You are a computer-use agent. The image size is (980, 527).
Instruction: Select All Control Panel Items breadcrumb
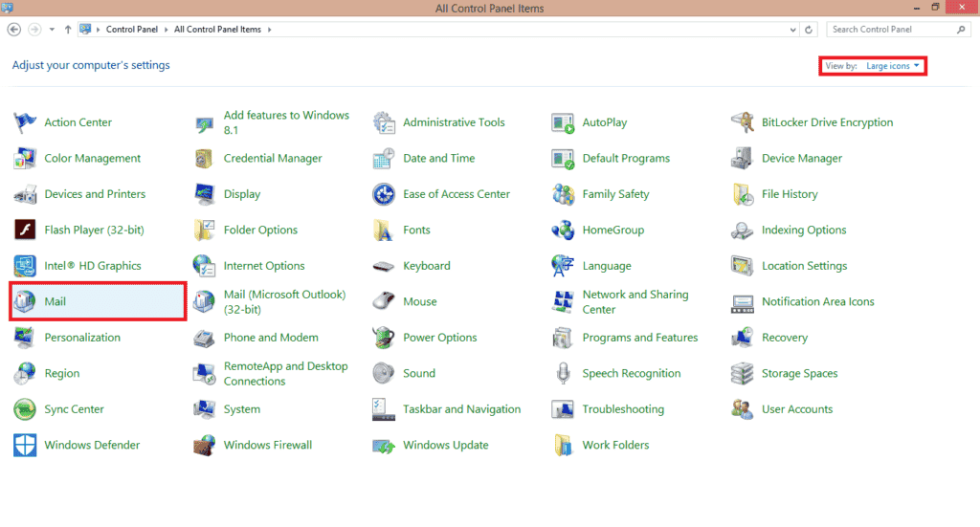217,30
